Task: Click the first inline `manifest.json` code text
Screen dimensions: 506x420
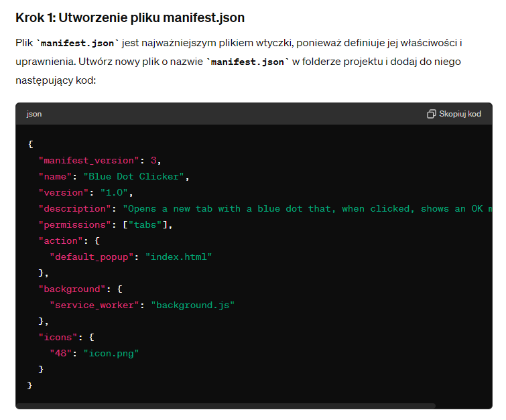Action: (x=80, y=44)
